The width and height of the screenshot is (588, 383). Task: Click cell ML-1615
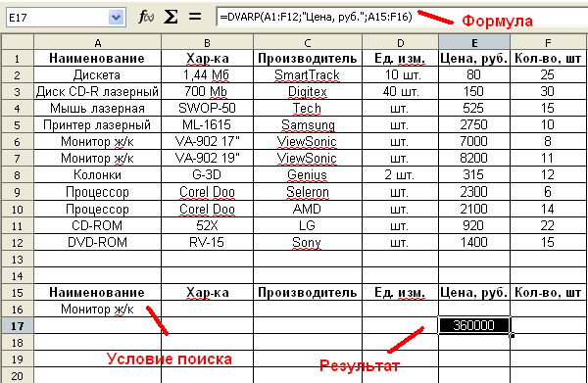pos(207,124)
